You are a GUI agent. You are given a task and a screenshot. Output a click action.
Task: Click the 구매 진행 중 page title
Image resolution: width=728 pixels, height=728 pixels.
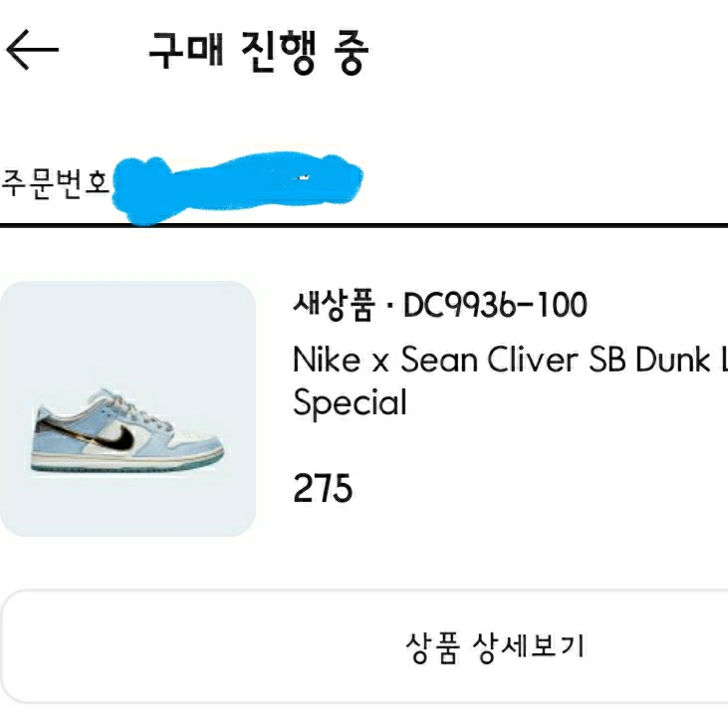pyautogui.click(x=258, y=51)
